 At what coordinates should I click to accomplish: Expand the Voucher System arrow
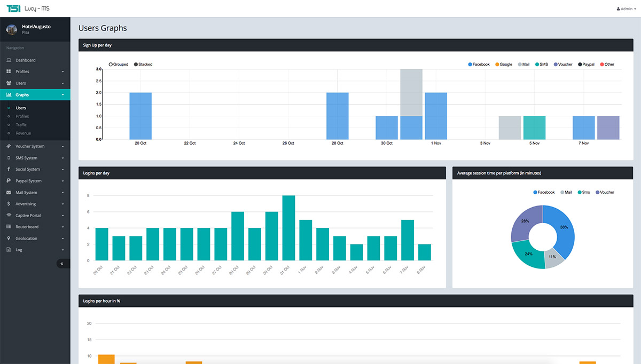tap(62, 147)
